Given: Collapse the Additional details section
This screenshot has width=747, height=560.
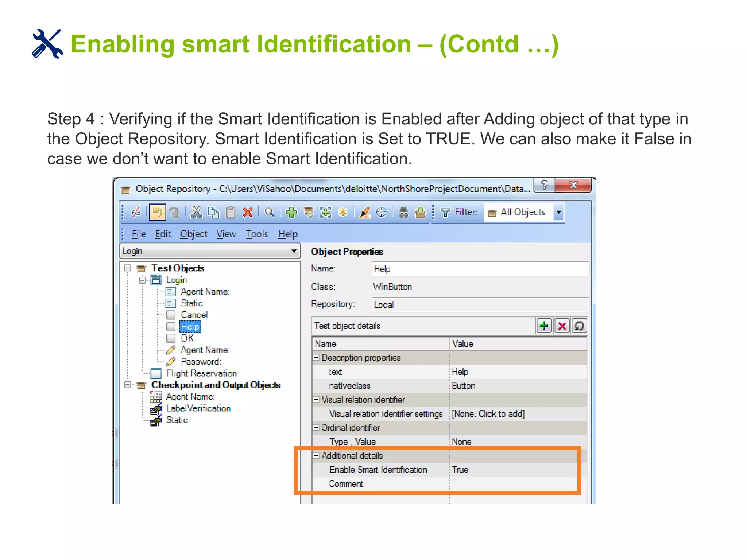Looking at the screenshot, I should point(316,455).
